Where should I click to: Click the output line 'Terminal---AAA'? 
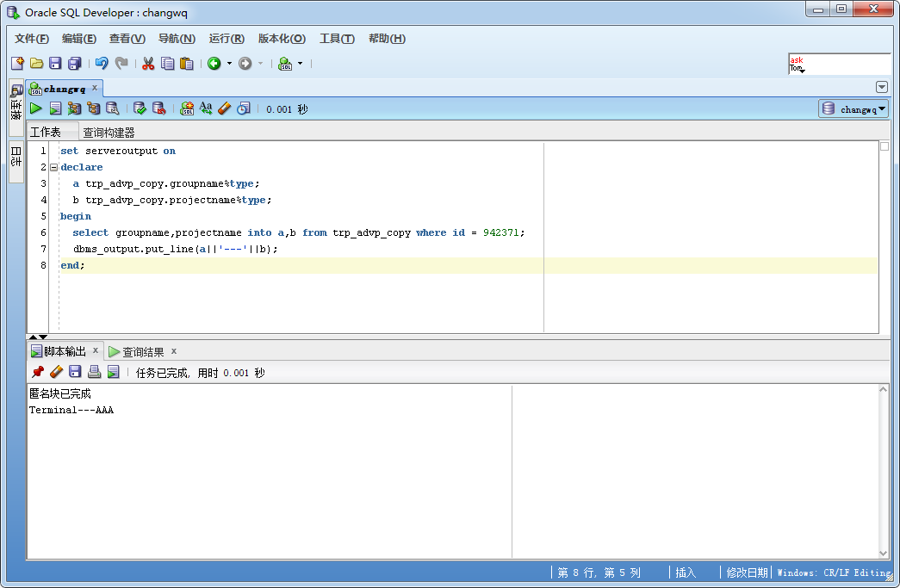[71, 410]
